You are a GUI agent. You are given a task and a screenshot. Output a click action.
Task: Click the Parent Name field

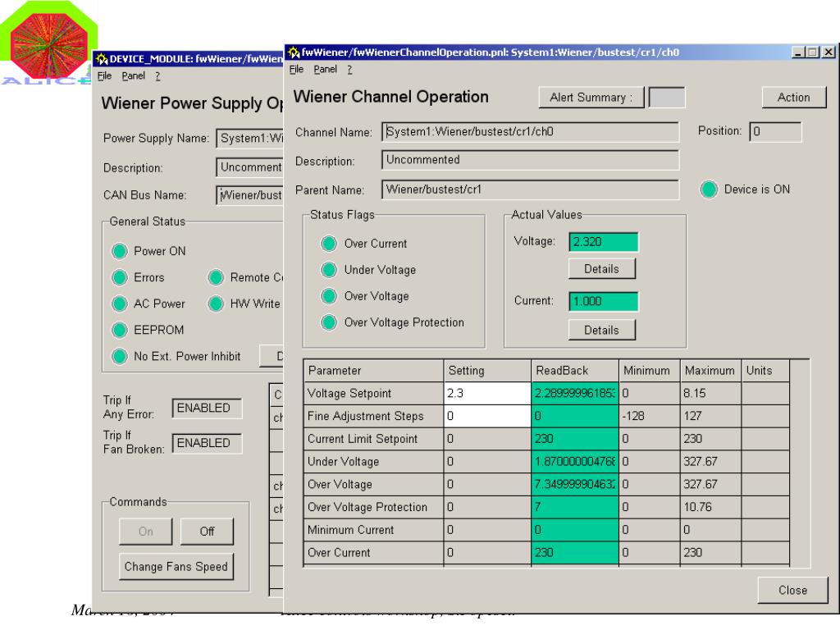[531, 189]
